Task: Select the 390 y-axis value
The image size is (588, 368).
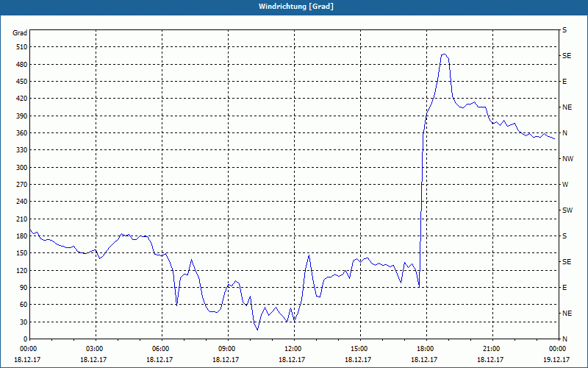Action: [22, 116]
